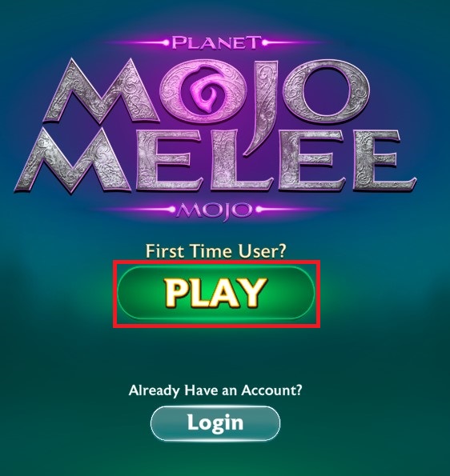Click the First Time User? label

pyautogui.click(x=215, y=251)
